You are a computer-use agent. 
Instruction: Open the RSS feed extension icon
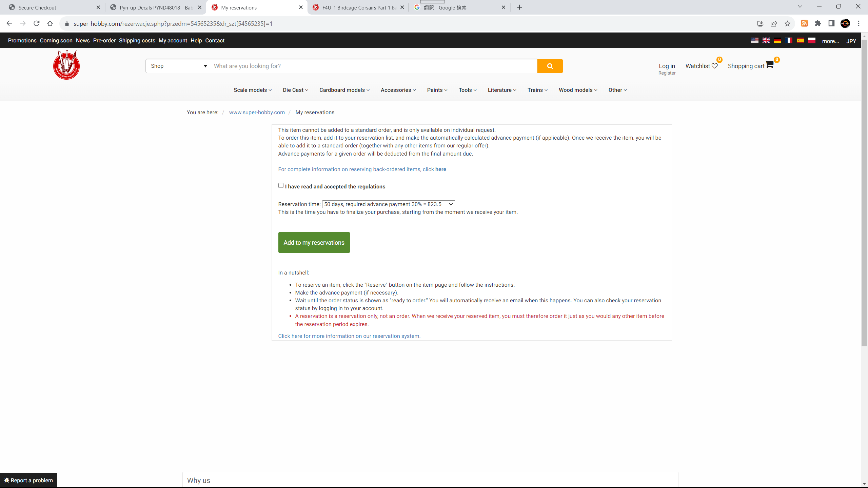pos(804,23)
